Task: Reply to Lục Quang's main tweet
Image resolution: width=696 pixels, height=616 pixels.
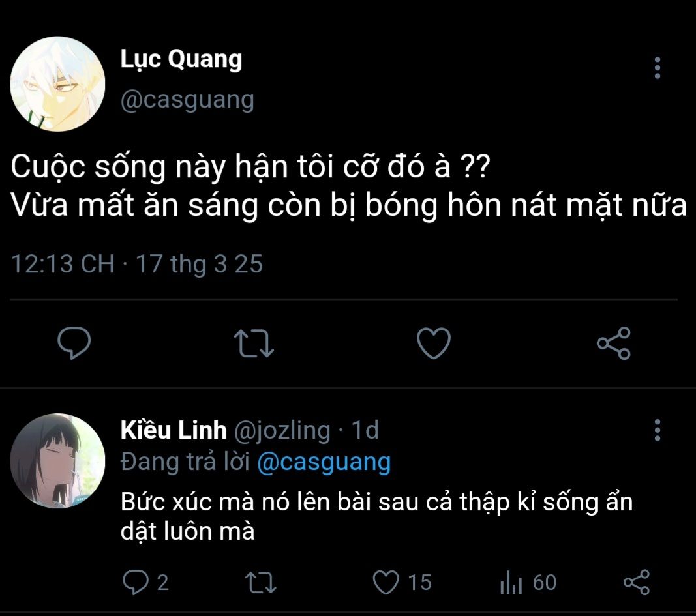Action: pos(74,343)
